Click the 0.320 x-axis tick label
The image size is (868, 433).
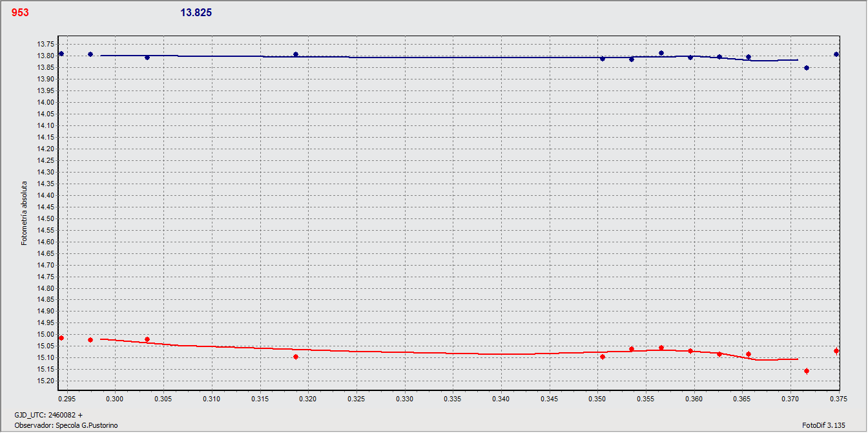coord(308,399)
